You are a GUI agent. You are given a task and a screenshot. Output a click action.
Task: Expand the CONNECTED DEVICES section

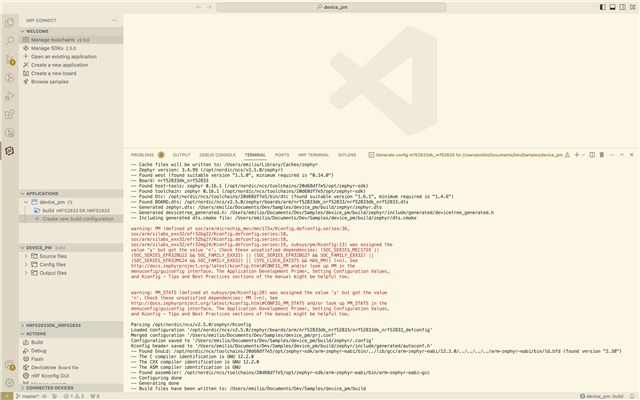(71, 388)
